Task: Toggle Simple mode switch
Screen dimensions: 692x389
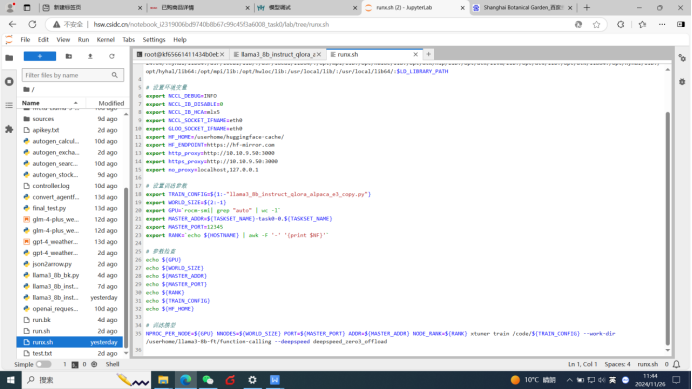Action: [x=43, y=364]
